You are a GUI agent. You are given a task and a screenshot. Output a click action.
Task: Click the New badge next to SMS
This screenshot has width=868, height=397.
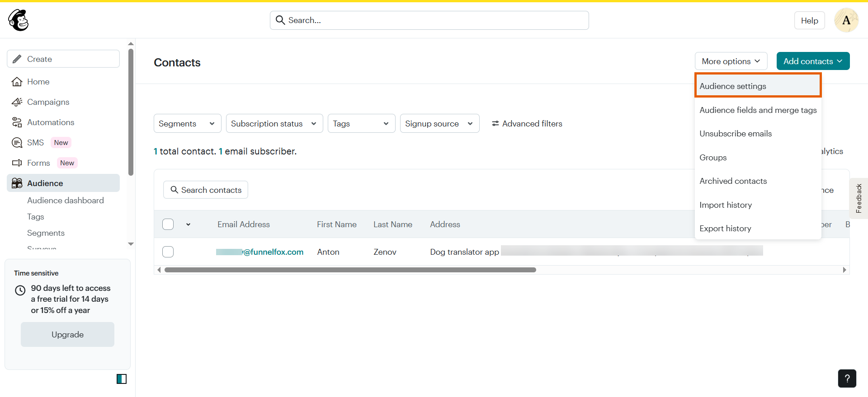coord(61,143)
